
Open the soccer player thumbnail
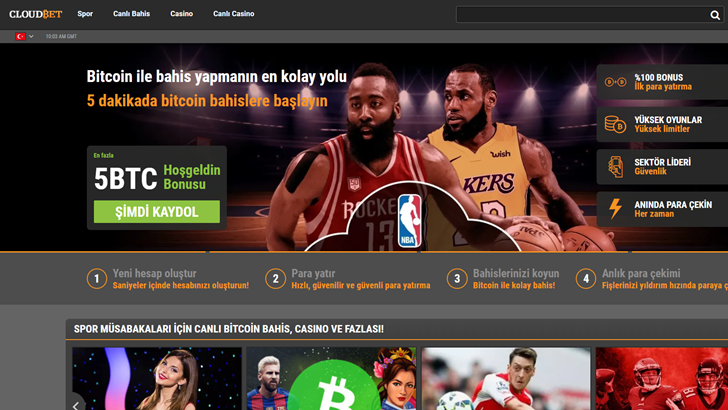click(x=506, y=379)
